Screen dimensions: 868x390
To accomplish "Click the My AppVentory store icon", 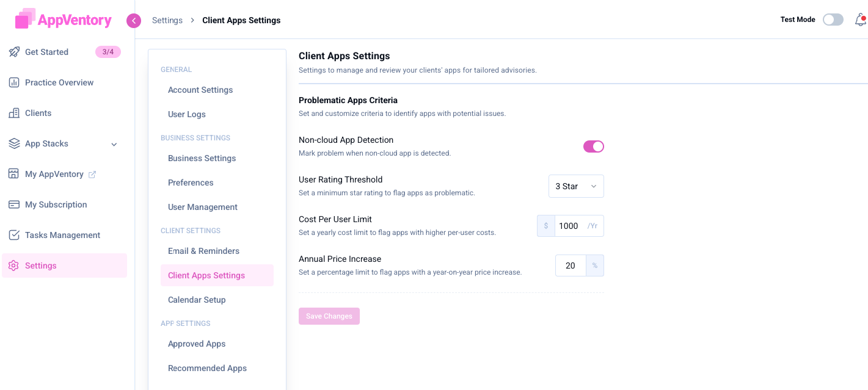I will pyautogui.click(x=14, y=174).
